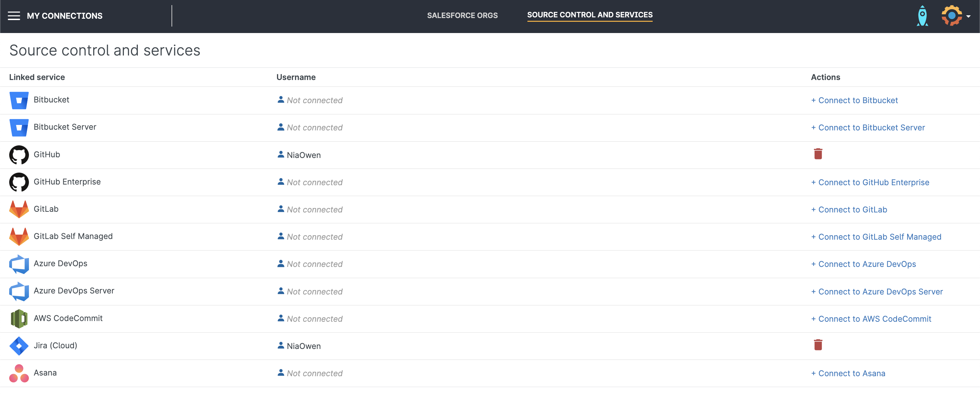The width and height of the screenshot is (980, 399).
Task: Connect to Bitbucket Server
Action: click(x=868, y=128)
